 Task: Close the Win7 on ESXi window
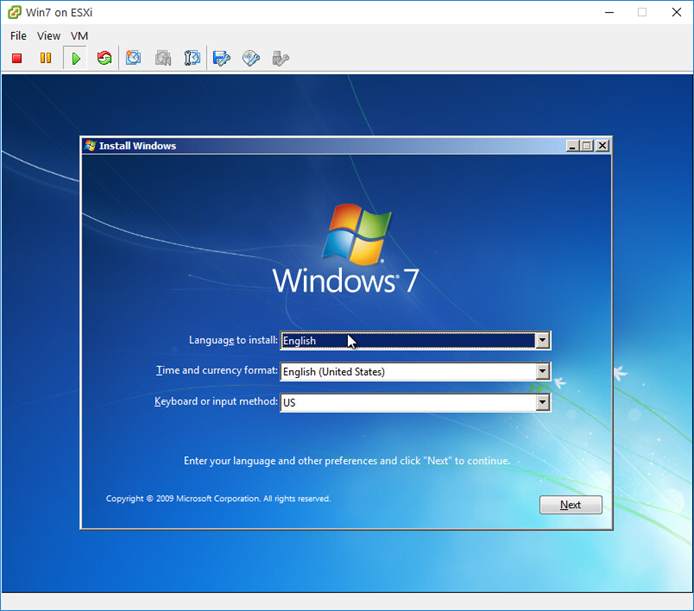click(676, 12)
